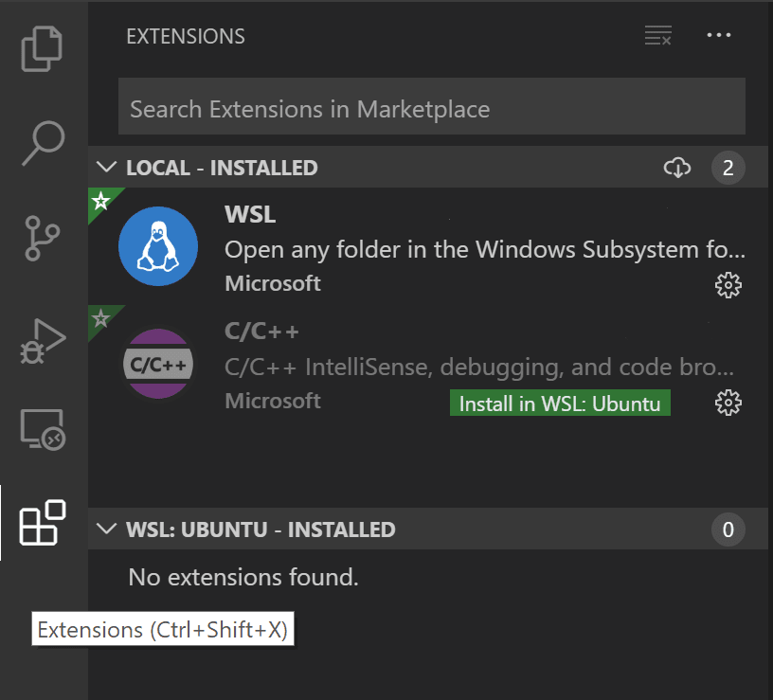Click the C/C++ extension logo
The height and width of the screenshot is (700, 773).
[x=158, y=365]
